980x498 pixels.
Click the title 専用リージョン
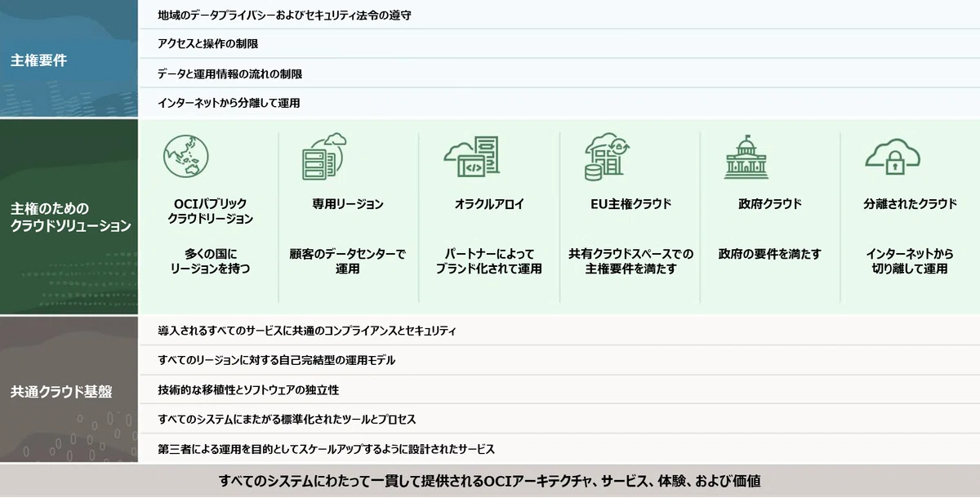point(347,204)
